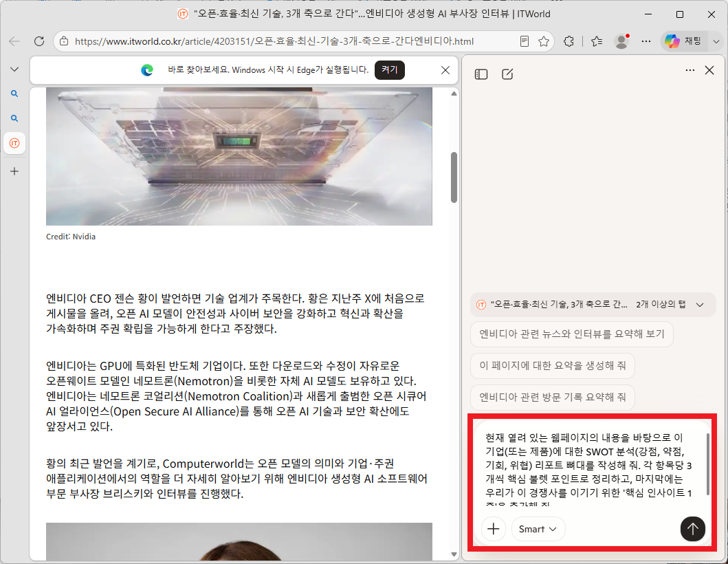728x564 pixels.
Task: Expand the 2개 이상의 탭 context chevron
Action: click(x=700, y=305)
